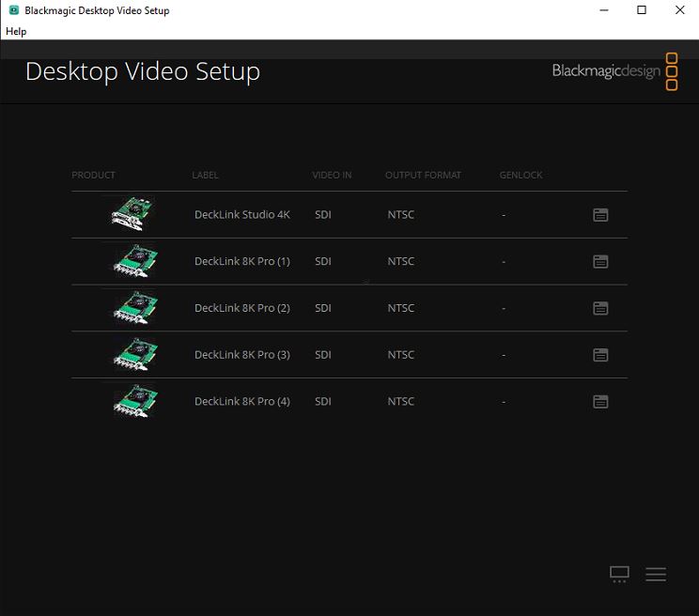Click SDI video input of DeckLink 8K Pro (1)

323,261
